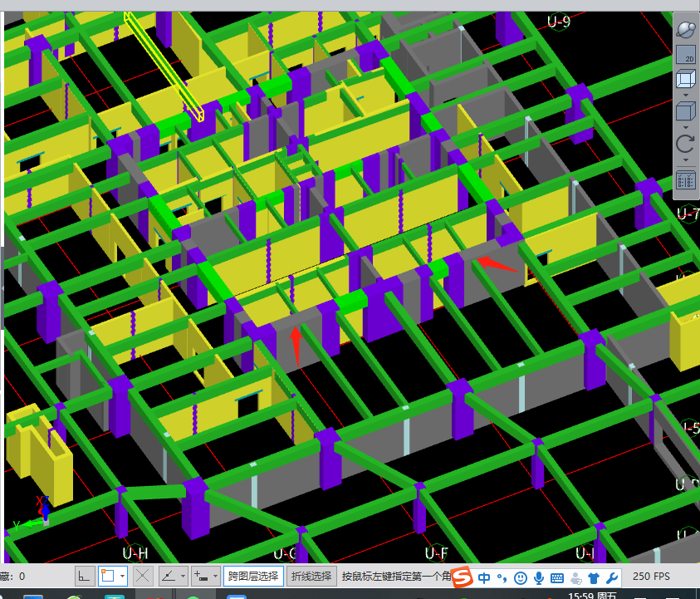Open the Sogou emoji smiley icon
The image size is (700, 599).
(521, 578)
